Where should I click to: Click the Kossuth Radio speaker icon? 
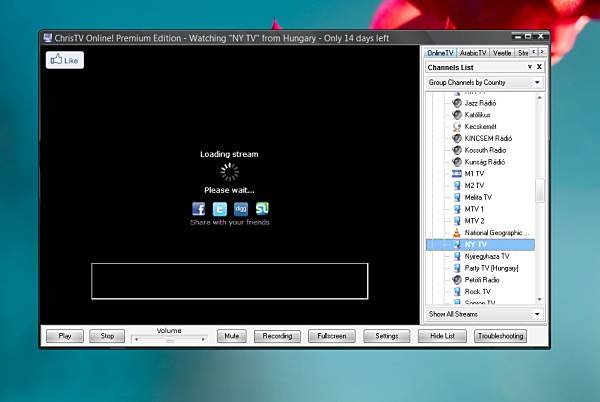(457, 150)
